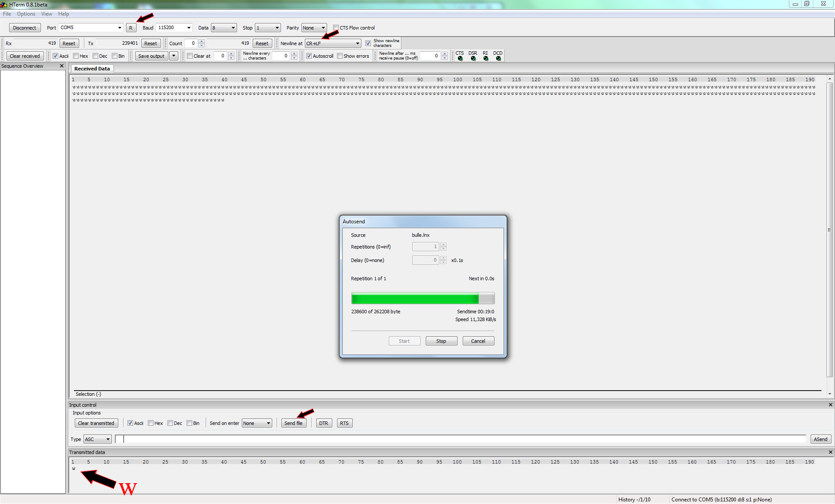Click the CTS status indicator light

click(460, 58)
